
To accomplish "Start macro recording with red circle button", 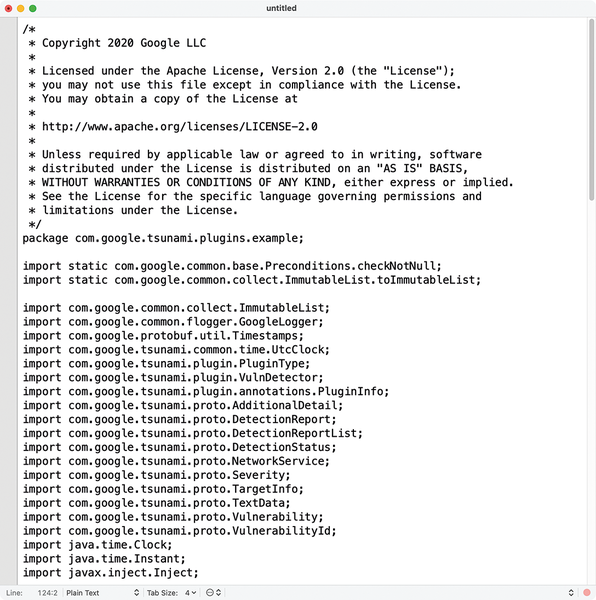I will coord(586,593).
